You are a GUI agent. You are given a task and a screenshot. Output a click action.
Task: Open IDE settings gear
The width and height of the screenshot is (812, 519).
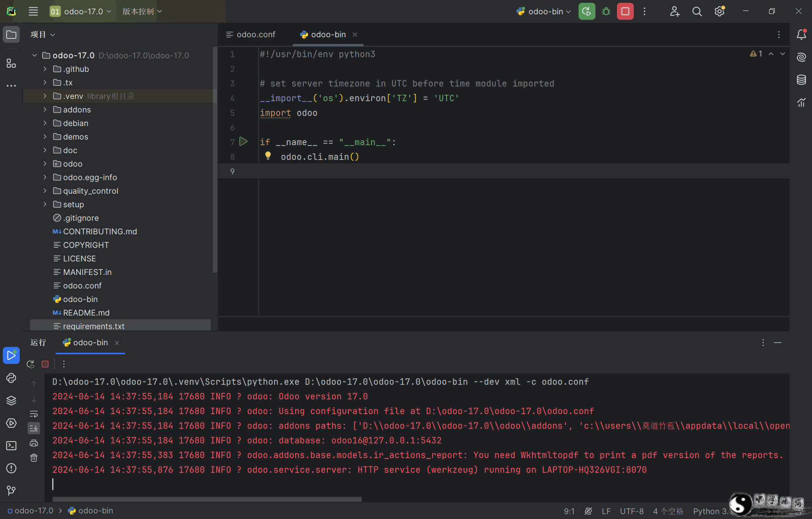coord(719,11)
